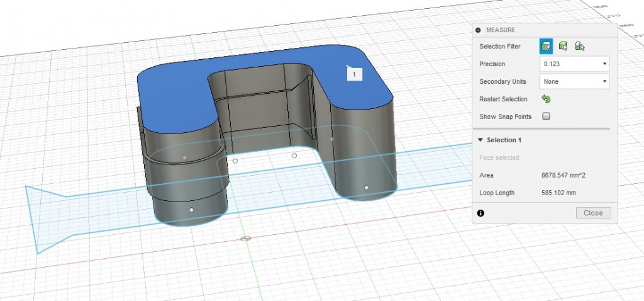The height and width of the screenshot is (301, 644).
Task: Enable the Show Snap Points checkbox
Action: coord(546,116)
